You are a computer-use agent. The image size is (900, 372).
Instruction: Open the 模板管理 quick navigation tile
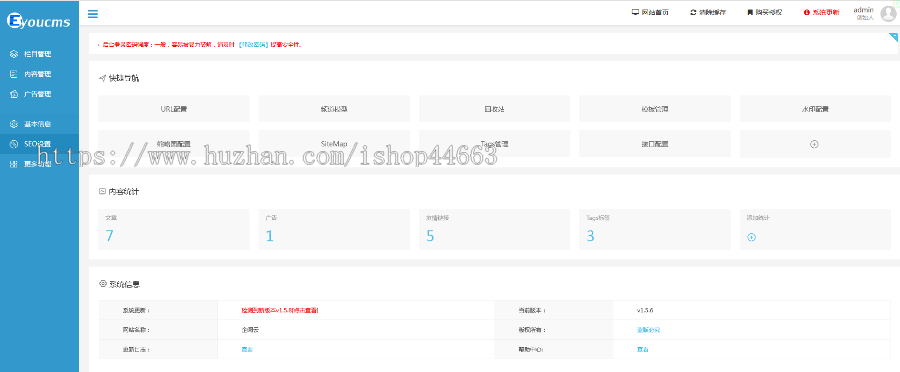pos(655,108)
